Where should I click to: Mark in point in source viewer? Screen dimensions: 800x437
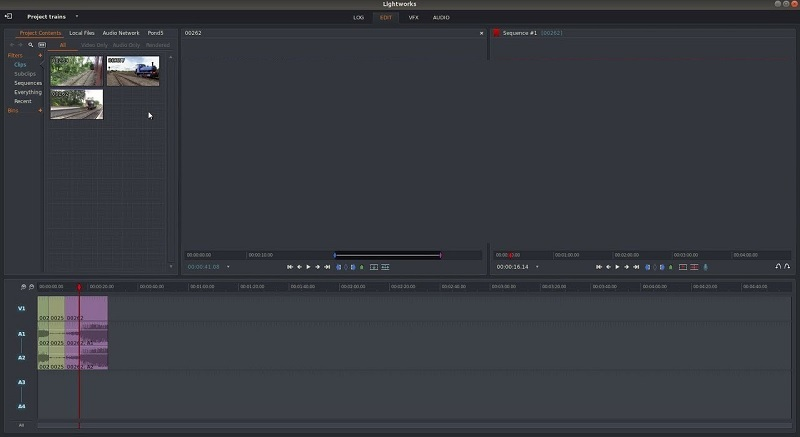(338, 267)
